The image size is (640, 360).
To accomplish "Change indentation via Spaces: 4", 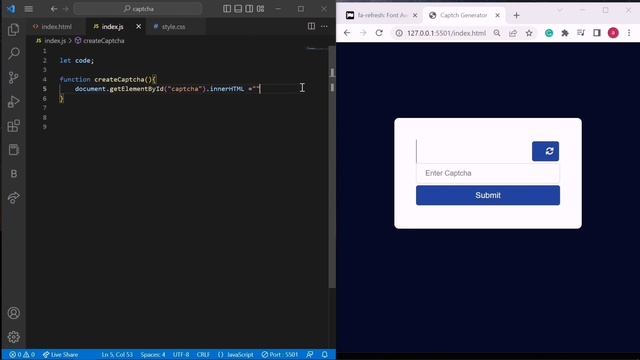I will pyautogui.click(x=153, y=354).
